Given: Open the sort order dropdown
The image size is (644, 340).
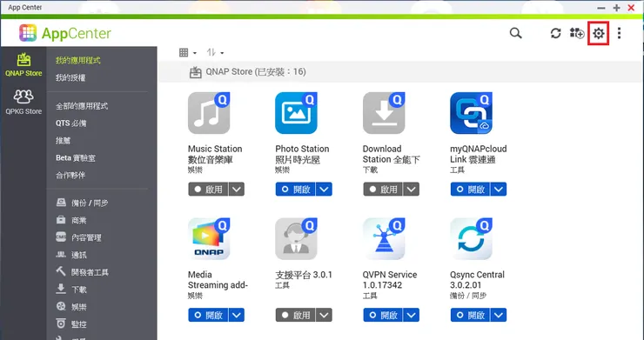Looking at the screenshot, I should click(x=215, y=52).
